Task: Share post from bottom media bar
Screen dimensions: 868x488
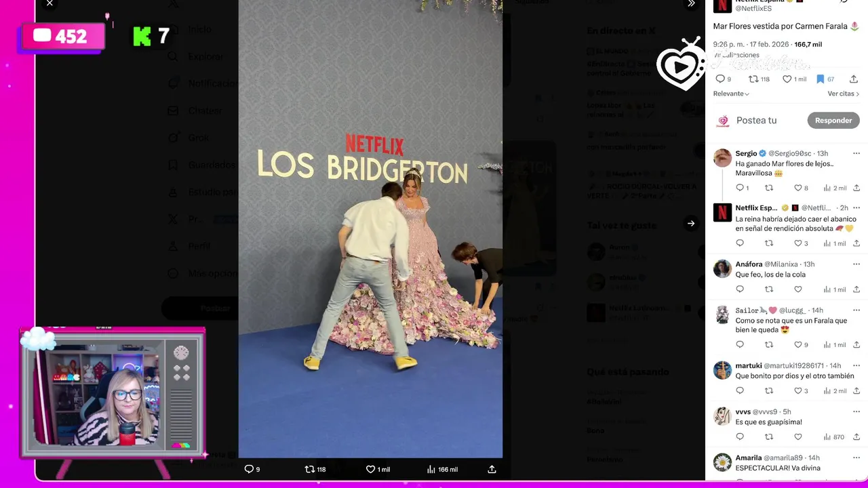Action: pos(492,469)
